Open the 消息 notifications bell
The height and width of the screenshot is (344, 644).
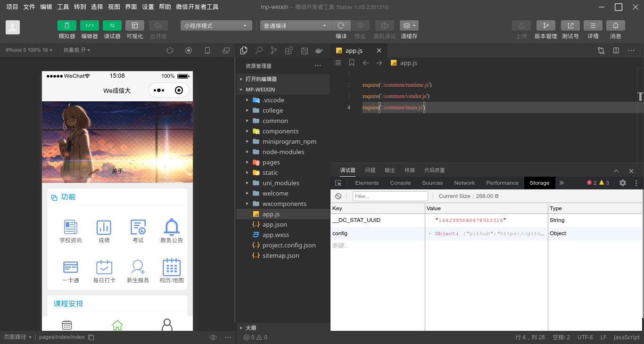point(616,25)
